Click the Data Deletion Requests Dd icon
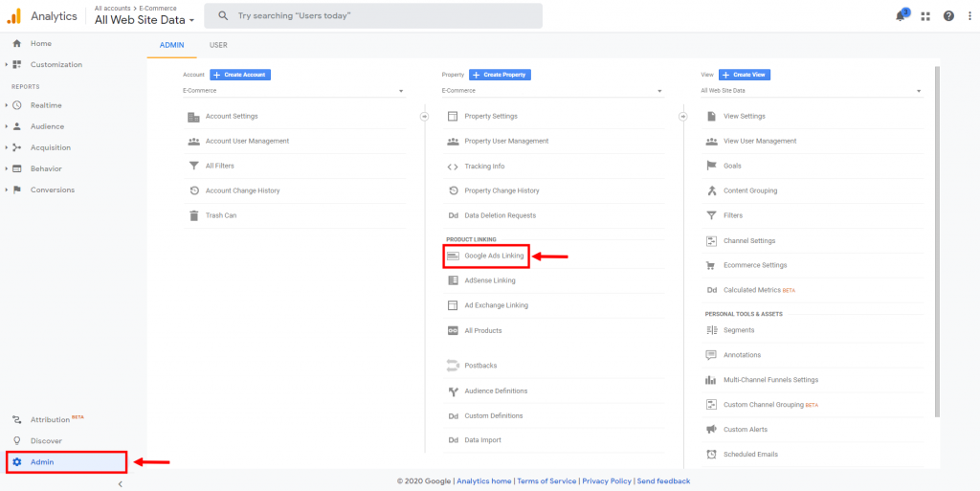 [x=453, y=215]
